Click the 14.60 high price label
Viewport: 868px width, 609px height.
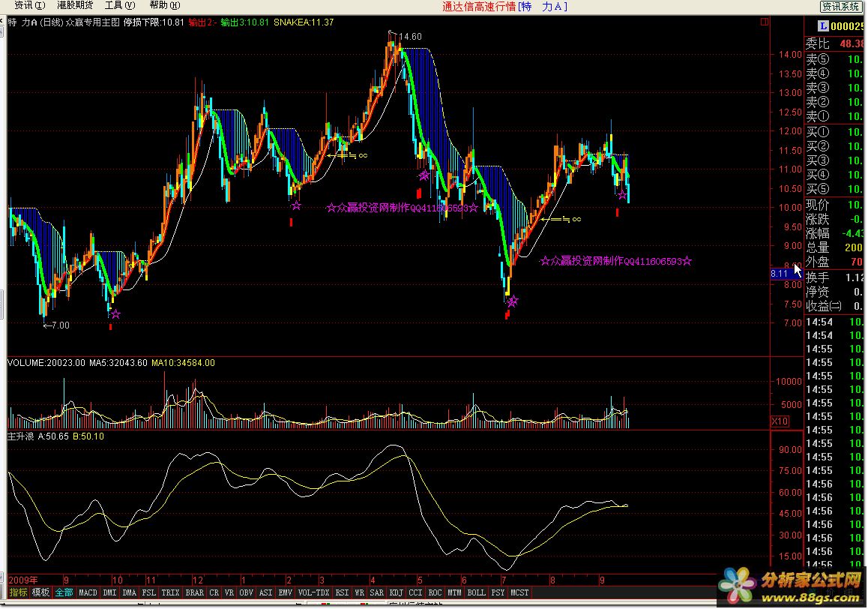(410, 37)
